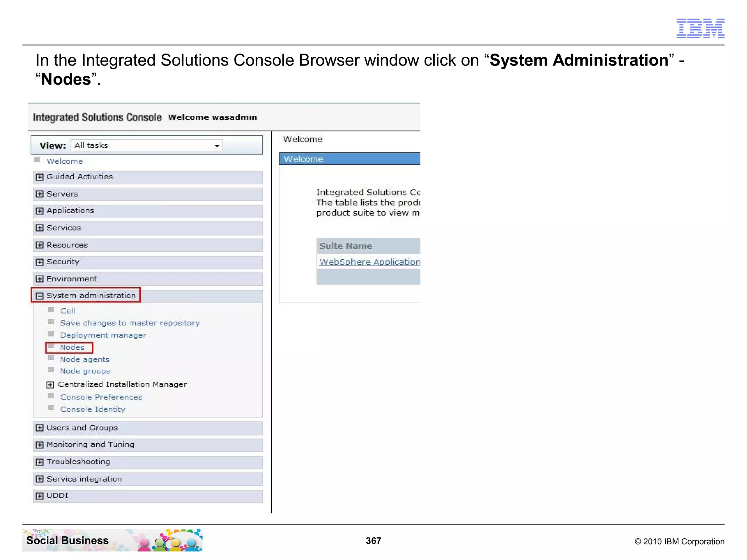Click the Suite Name column header

coord(368,246)
